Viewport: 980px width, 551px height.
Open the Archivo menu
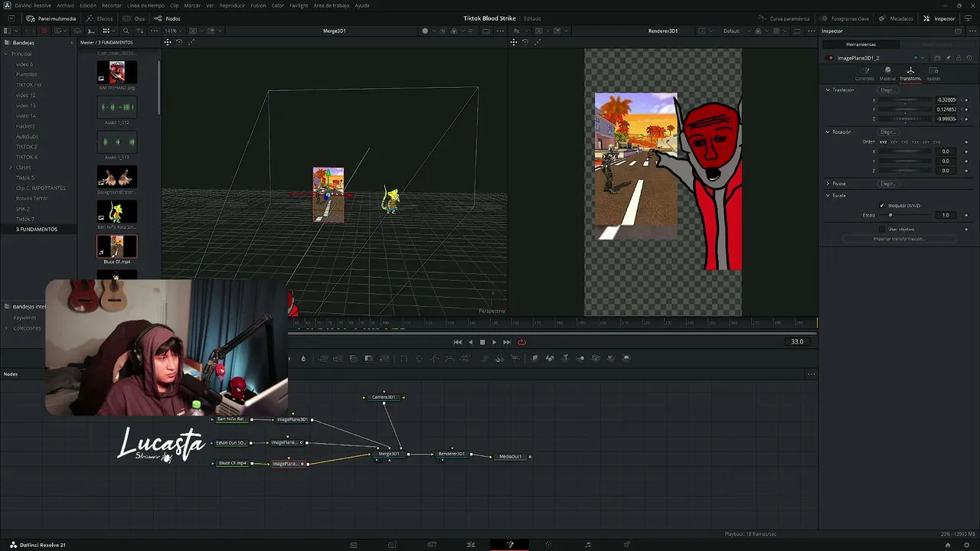(66, 5)
